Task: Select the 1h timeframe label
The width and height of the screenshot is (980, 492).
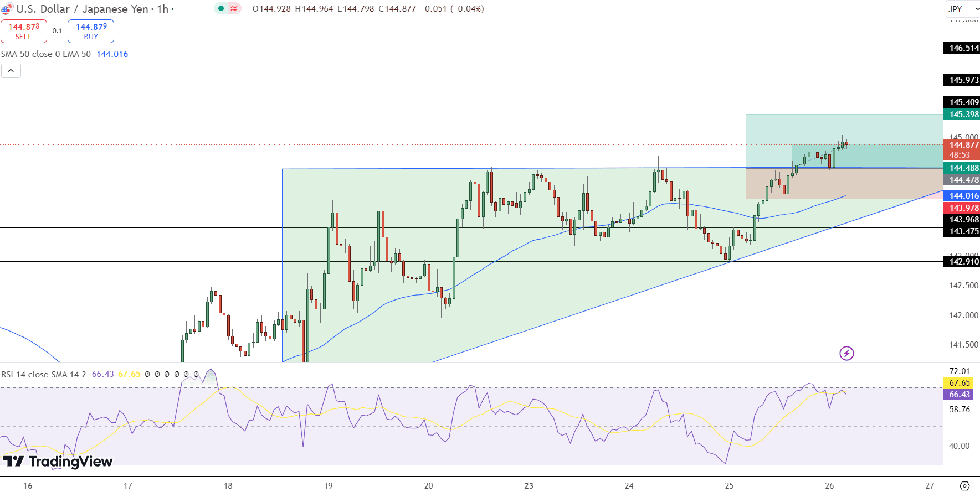Action: click(162, 9)
